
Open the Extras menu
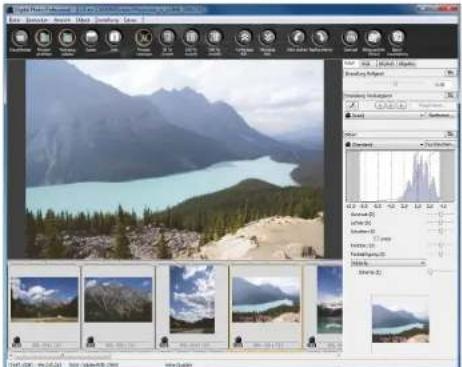point(130,20)
